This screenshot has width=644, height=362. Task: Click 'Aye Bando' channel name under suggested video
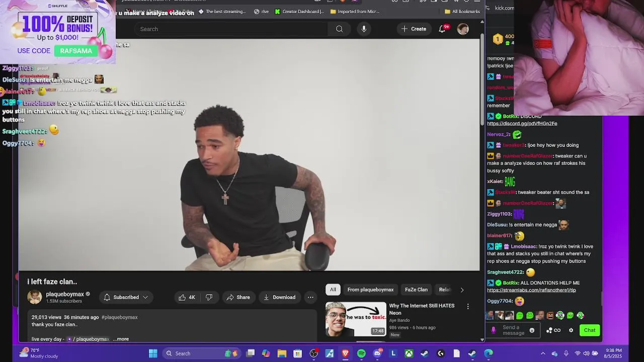399,320
